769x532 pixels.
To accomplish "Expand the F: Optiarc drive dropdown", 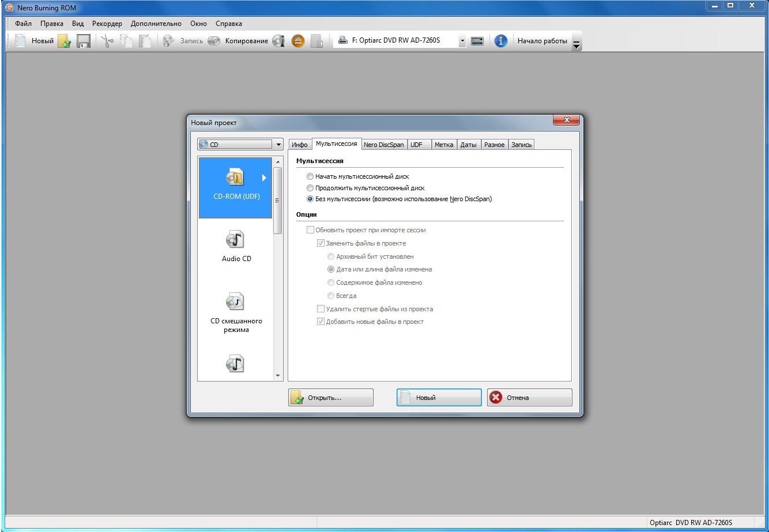I will pyautogui.click(x=462, y=41).
